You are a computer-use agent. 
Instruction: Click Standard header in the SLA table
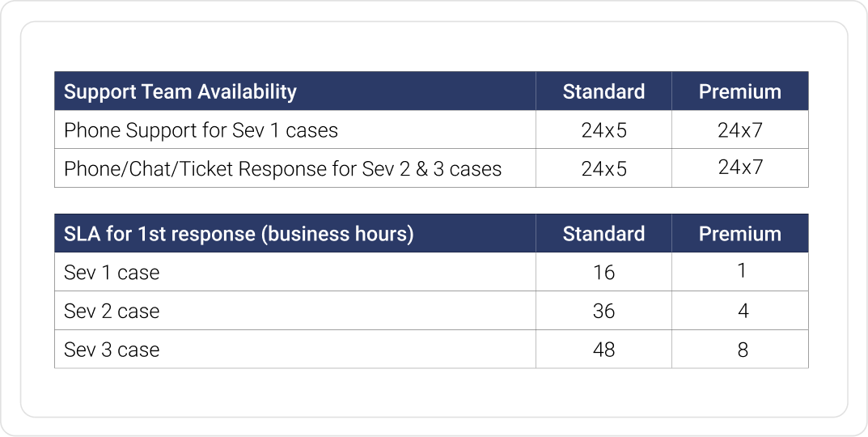[x=603, y=234]
